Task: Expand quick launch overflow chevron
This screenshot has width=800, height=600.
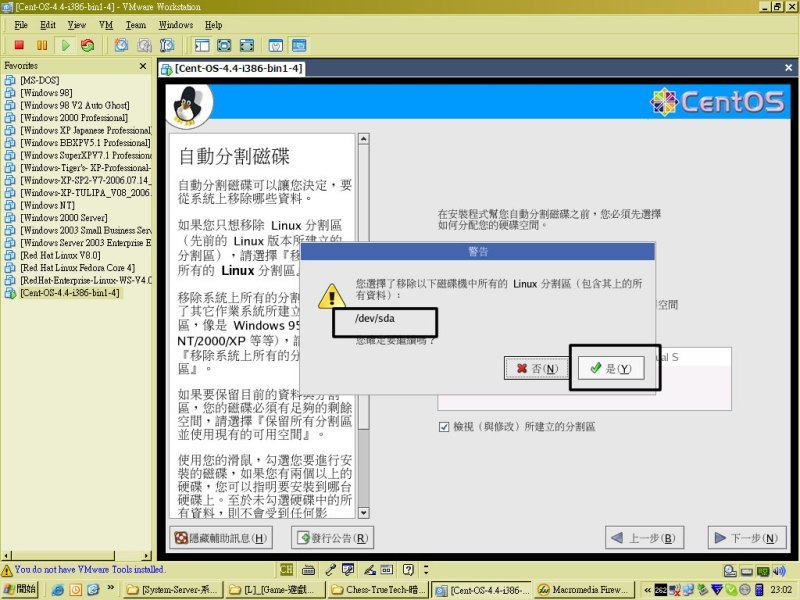Action: [111, 588]
